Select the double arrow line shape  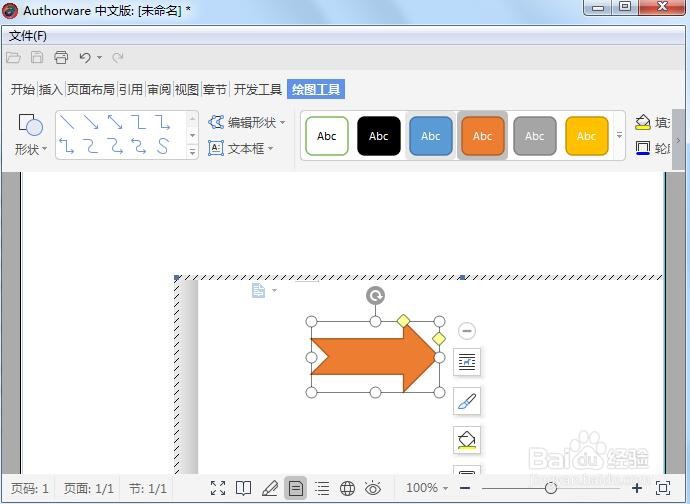(x=115, y=122)
